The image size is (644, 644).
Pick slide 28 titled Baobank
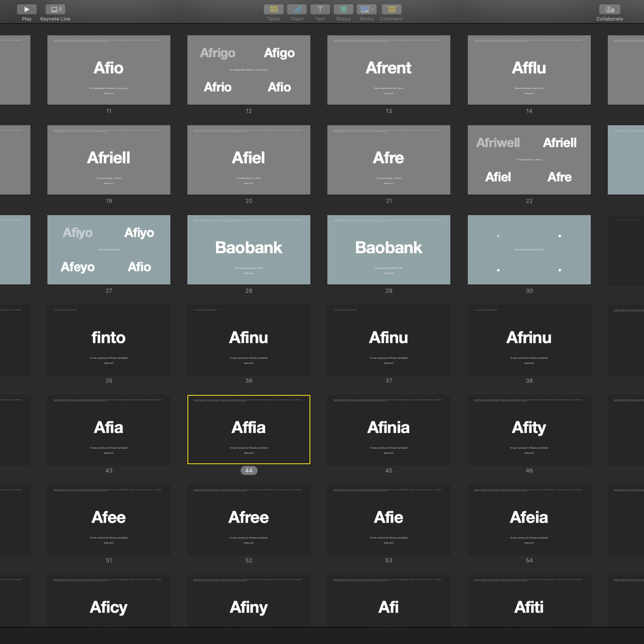[249, 250]
